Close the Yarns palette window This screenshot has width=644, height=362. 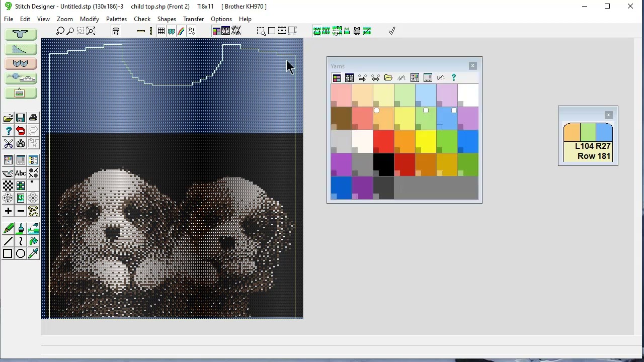pyautogui.click(x=472, y=66)
